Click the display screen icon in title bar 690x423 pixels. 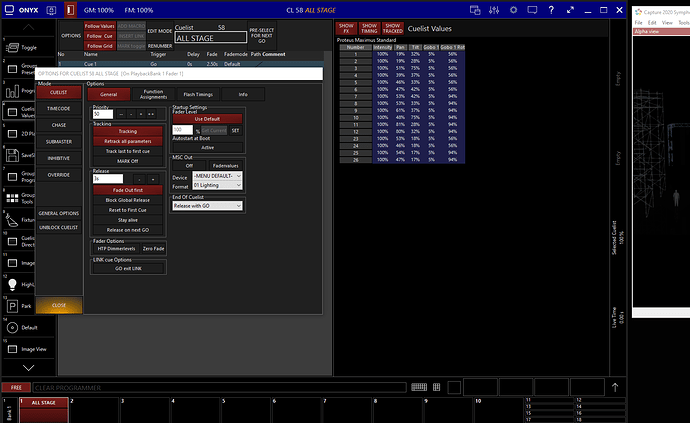(x=532, y=10)
